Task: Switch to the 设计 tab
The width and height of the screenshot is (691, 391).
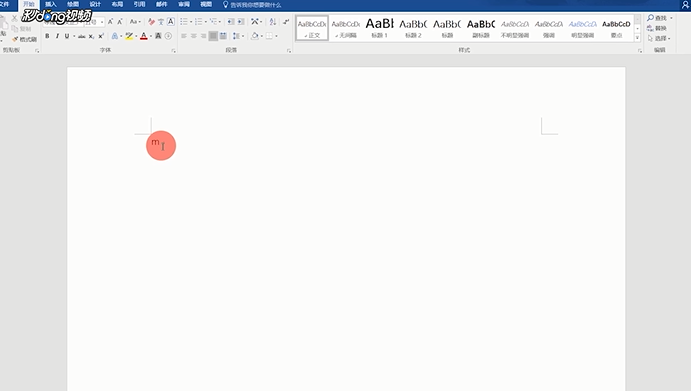Action: 95,4
